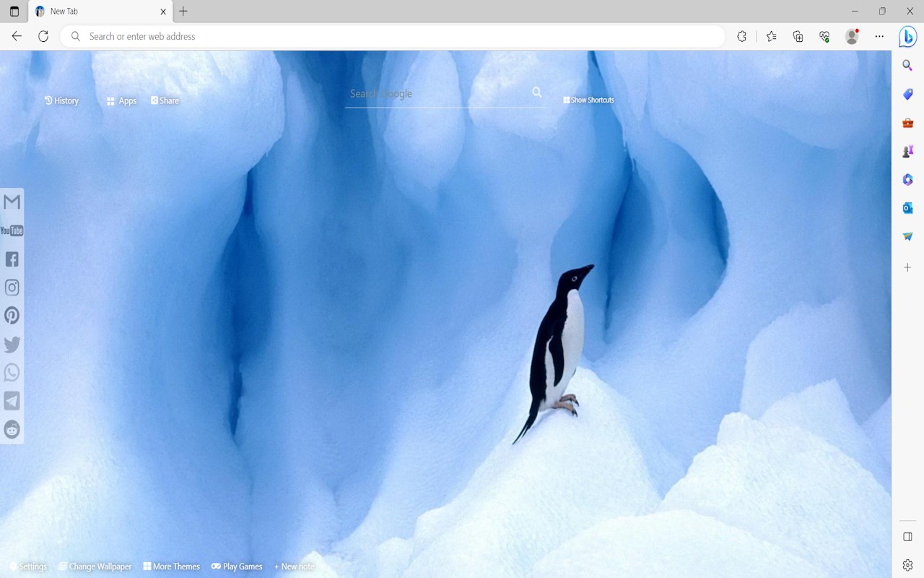Focus the Search Google input field
Image resolution: width=924 pixels, height=578 pixels.
coord(437,94)
